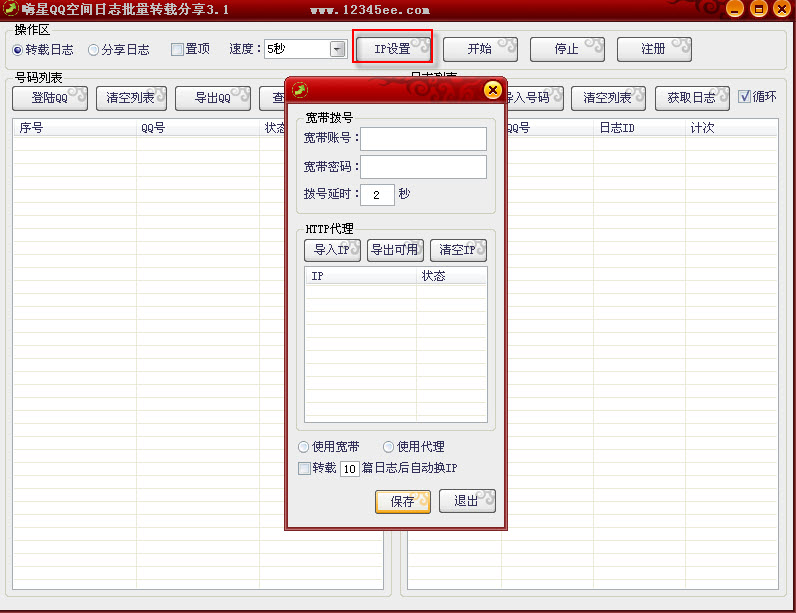The image size is (796, 613).
Task: Click the IP column header in proxy list
Action: point(360,276)
